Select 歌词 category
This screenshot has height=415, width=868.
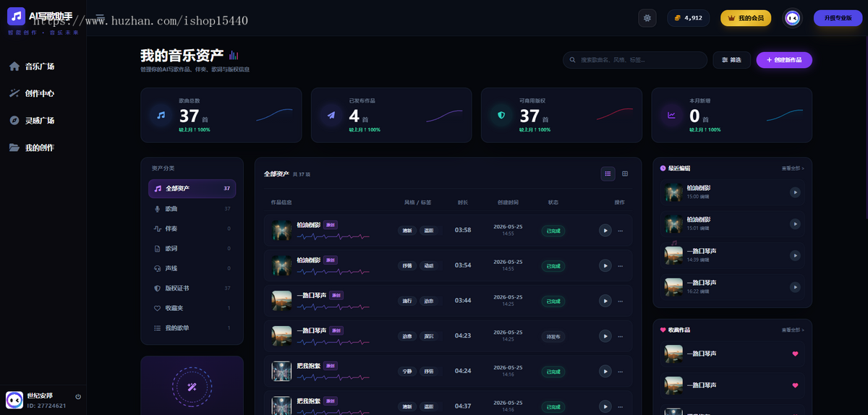(x=192, y=249)
